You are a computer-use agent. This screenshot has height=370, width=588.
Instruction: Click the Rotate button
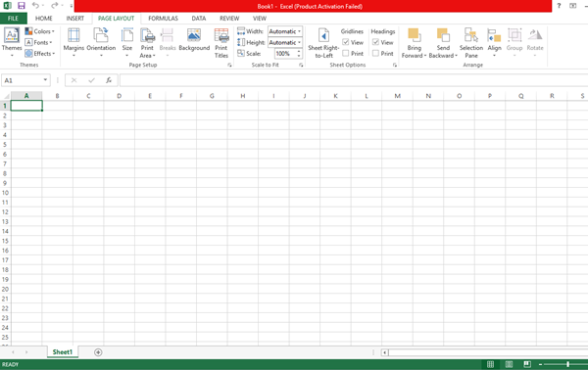[535, 42]
